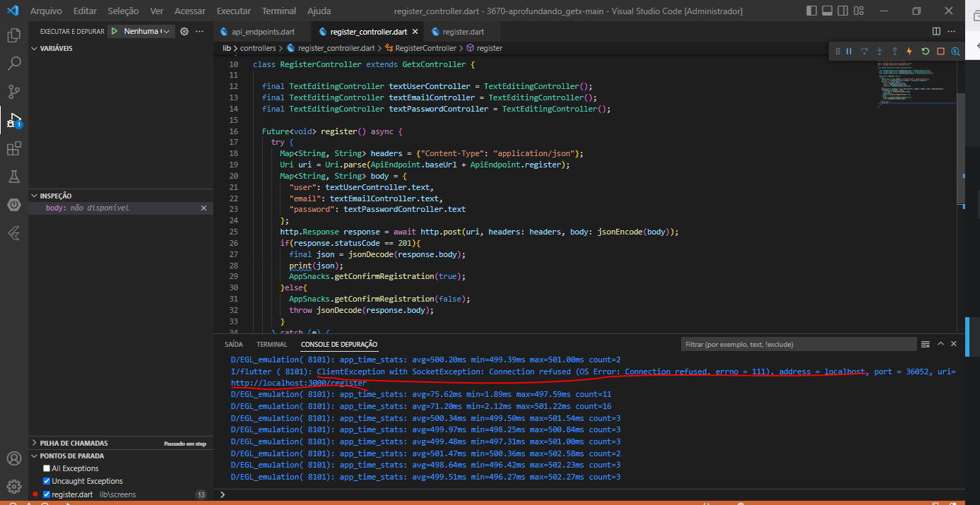Open the Terminal menu in the menu bar
Screen dimensions: 980x505
pyautogui.click(x=278, y=11)
